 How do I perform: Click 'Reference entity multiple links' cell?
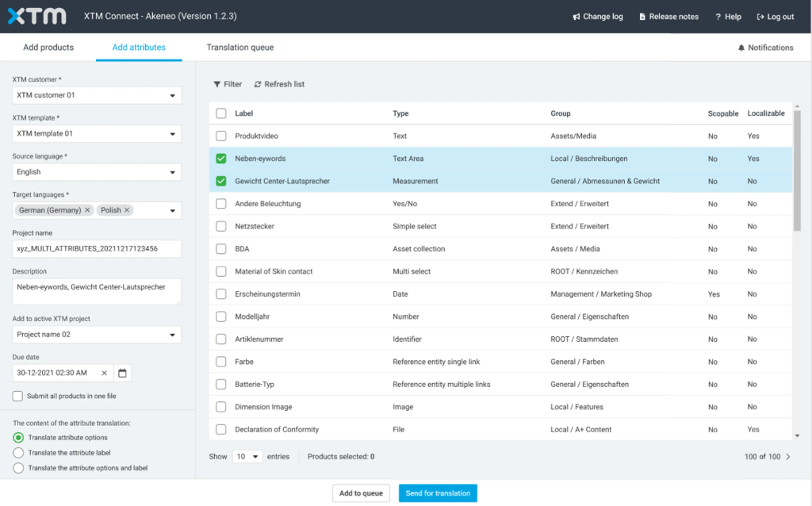441,385
